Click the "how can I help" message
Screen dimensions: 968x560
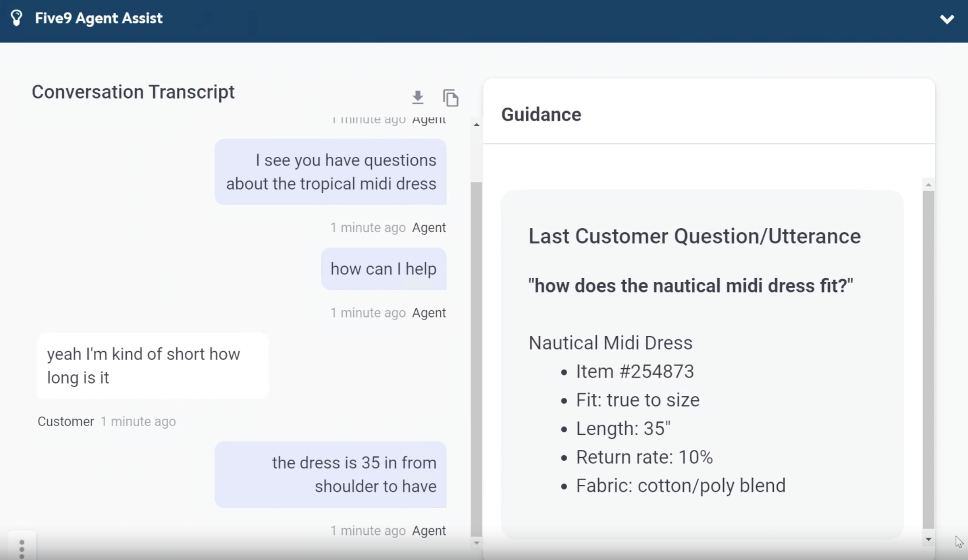pos(383,269)
